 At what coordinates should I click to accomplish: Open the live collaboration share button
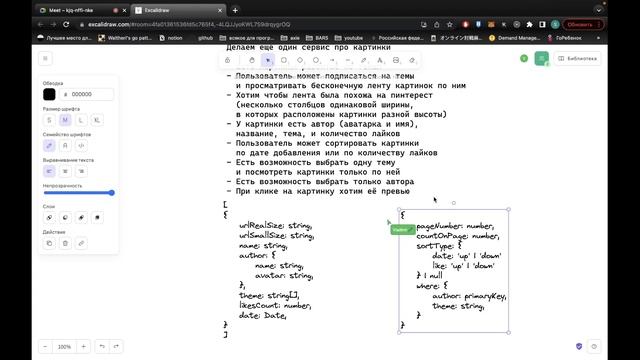click(542, 59)
